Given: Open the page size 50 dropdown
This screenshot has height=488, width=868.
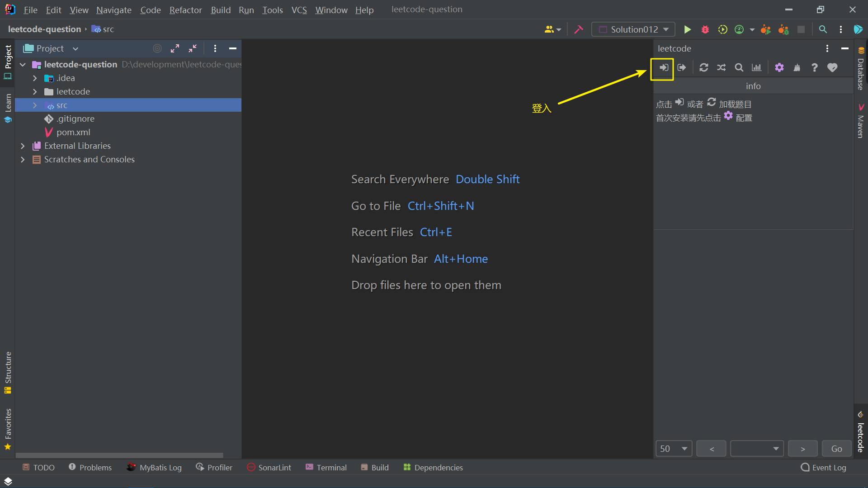Looking at the screenshot, I should [674, 449].
